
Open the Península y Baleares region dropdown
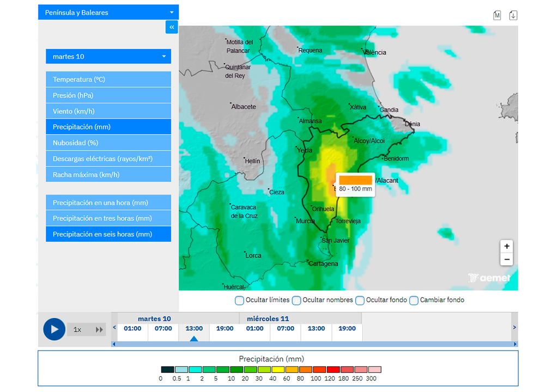pyautogui.click(x=108, y=11)
